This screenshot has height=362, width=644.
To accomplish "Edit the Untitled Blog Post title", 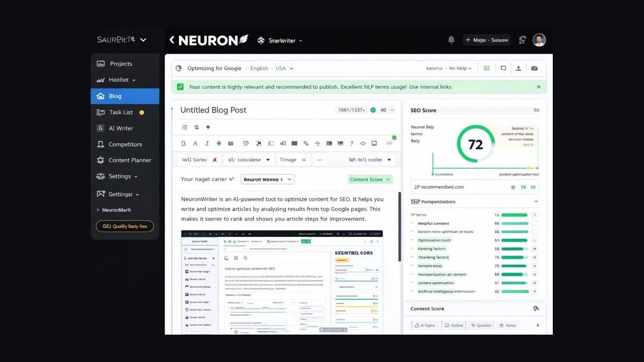I will click(x=213, y=110).
